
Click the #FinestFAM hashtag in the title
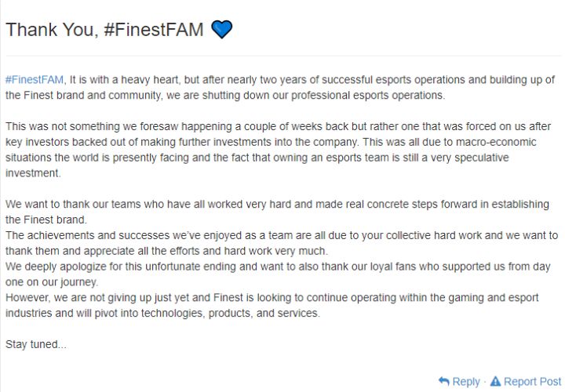154,30
